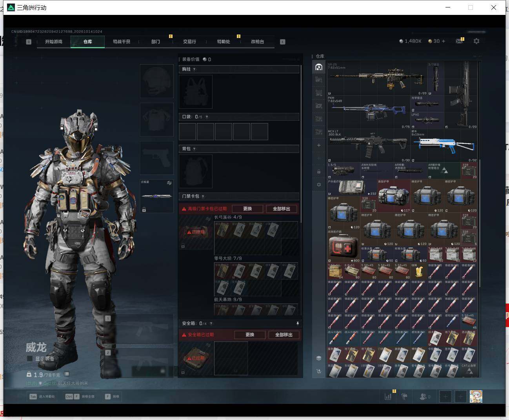Click the help question mark beside 胸挂
Image resolution: width=509 pixels, height=420 pixels.
pos(195,69)
